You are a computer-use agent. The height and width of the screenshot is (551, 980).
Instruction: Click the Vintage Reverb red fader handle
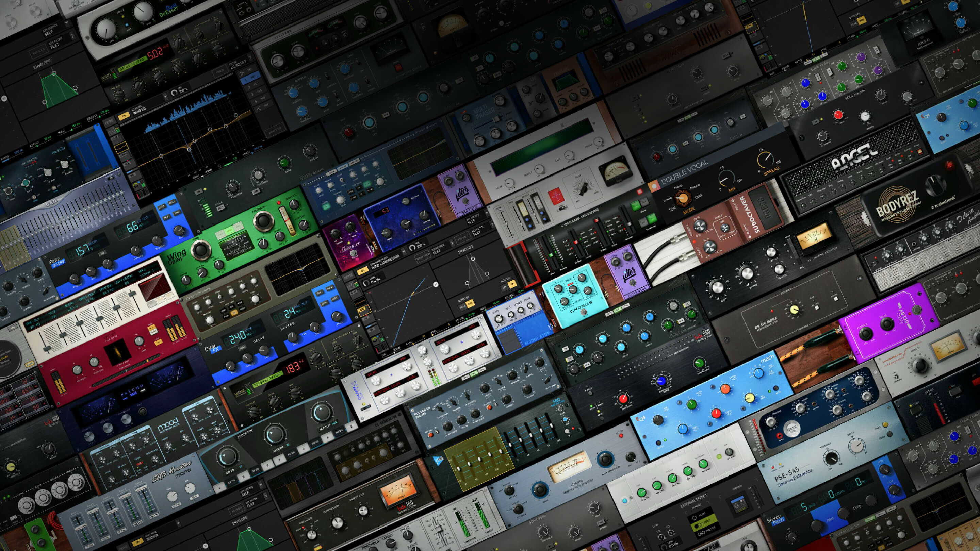coord(576,242)
